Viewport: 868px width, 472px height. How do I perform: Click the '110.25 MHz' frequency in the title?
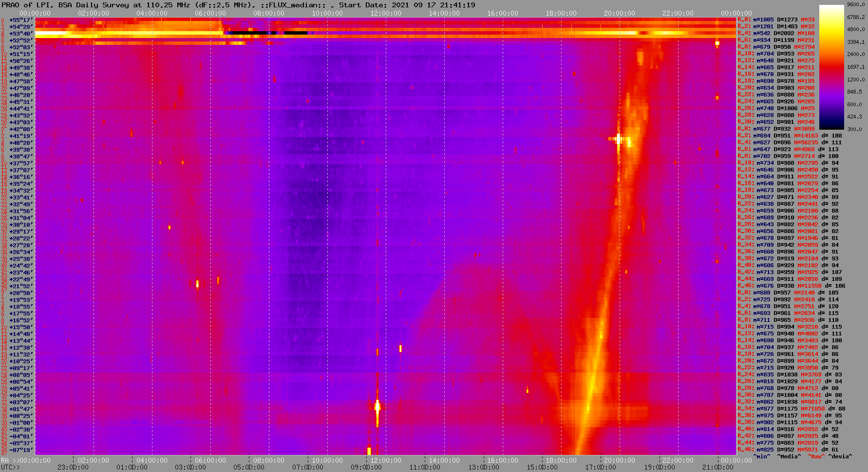click(x=168, y=5)
